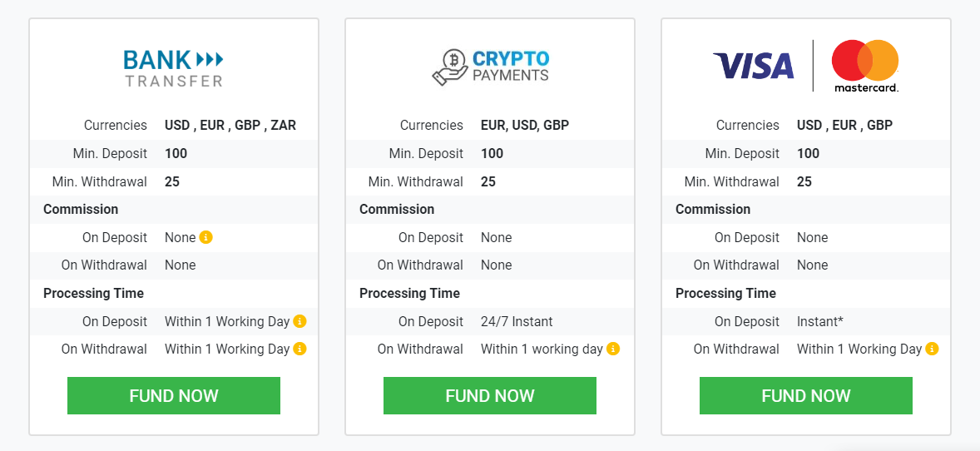Open info icon next to Bank Transfer deposit commission

(x=206, y=237)
